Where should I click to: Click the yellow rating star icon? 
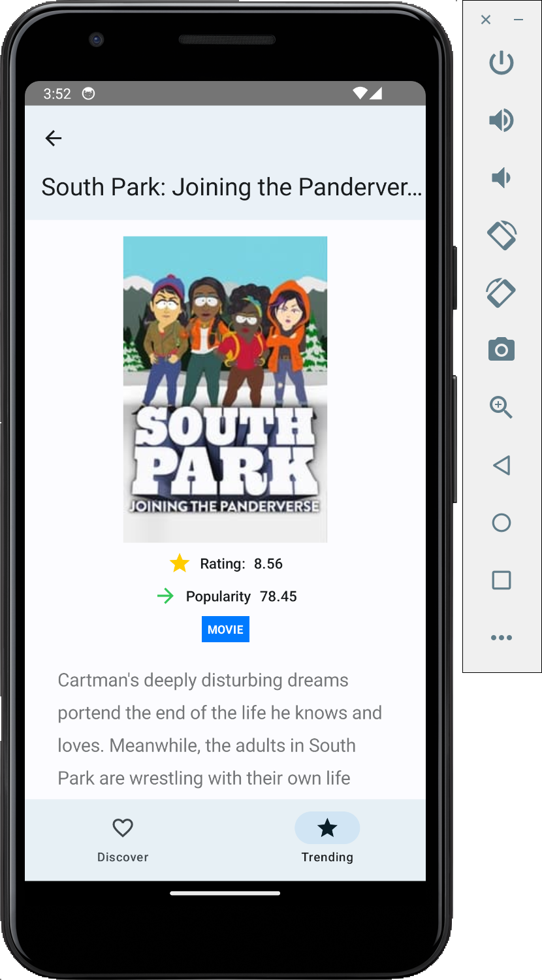(180, 563)
